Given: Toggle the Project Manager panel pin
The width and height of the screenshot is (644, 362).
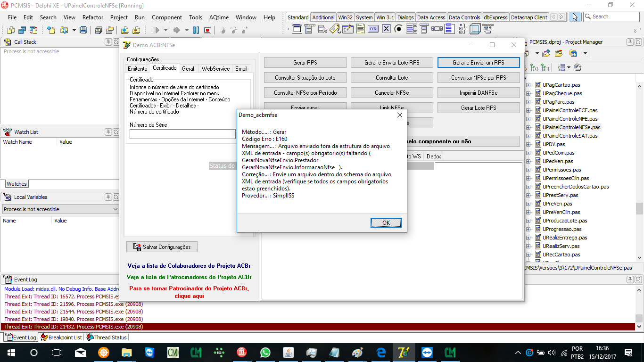Looking at the screenshot, I should [630, 42].
